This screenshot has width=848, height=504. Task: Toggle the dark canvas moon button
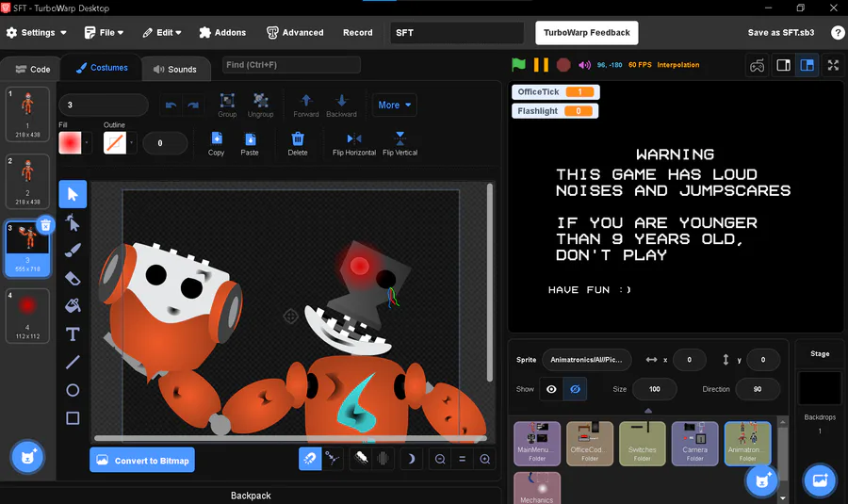(411, 459)
